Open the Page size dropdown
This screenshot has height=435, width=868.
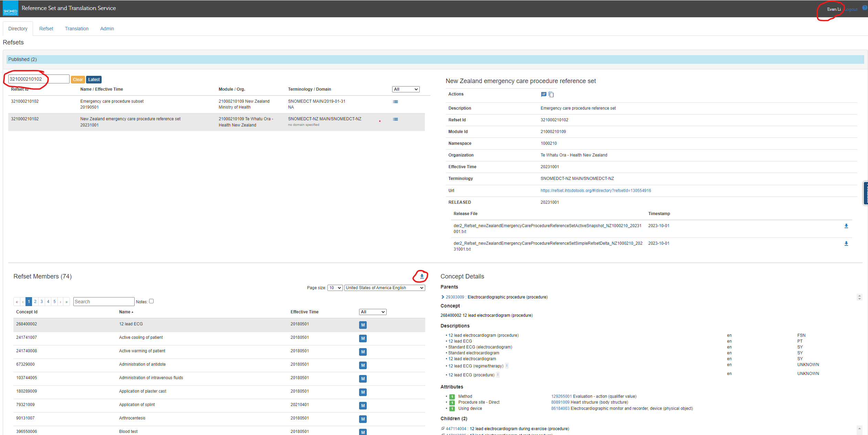pyautogui.click(x=335, y=288)
